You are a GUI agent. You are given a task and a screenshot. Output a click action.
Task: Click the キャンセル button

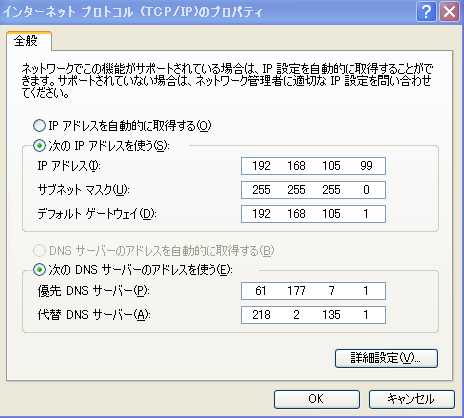pyautogui.click(x=412, y=399)
